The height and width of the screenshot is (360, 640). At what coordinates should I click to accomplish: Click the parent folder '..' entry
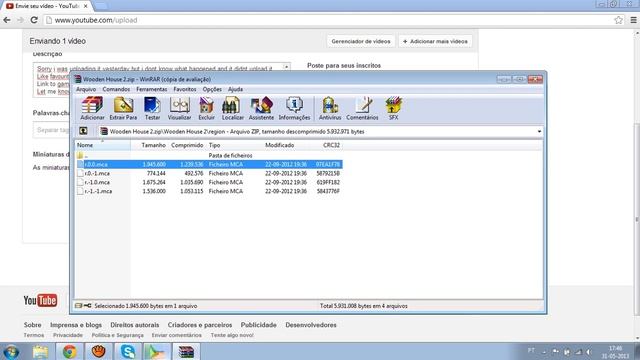coord(82,156)
